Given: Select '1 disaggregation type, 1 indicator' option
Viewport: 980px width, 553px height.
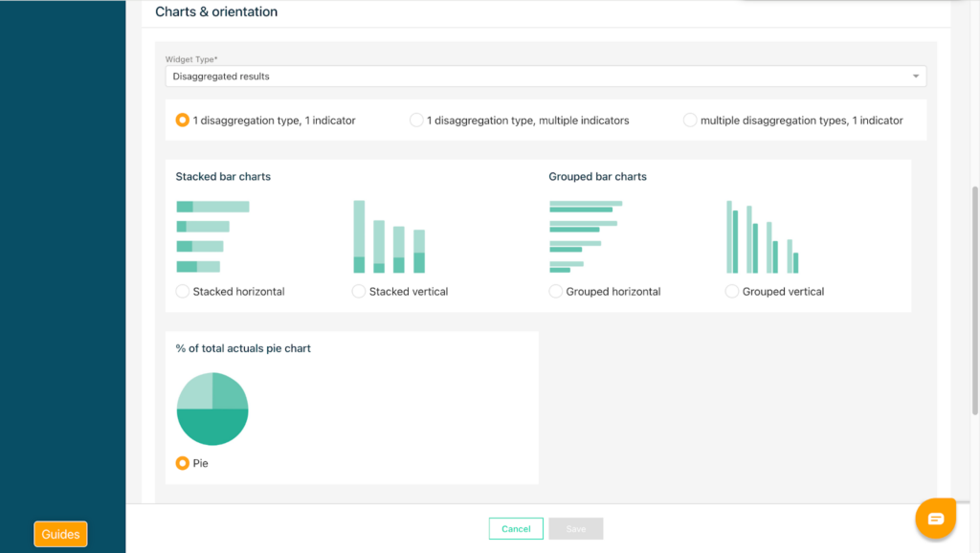Looking at the screenshot, I should (182, 121).
